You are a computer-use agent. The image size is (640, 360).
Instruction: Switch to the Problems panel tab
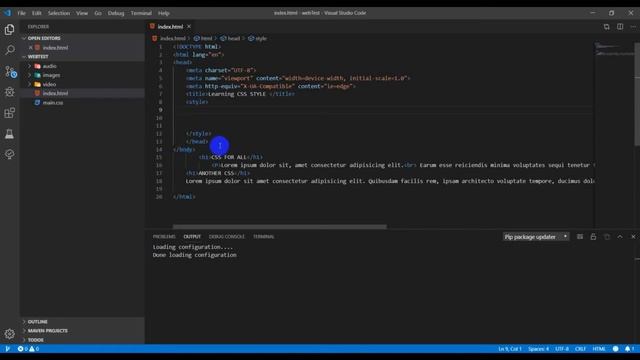pyautogui.click(x=164, y=237)
